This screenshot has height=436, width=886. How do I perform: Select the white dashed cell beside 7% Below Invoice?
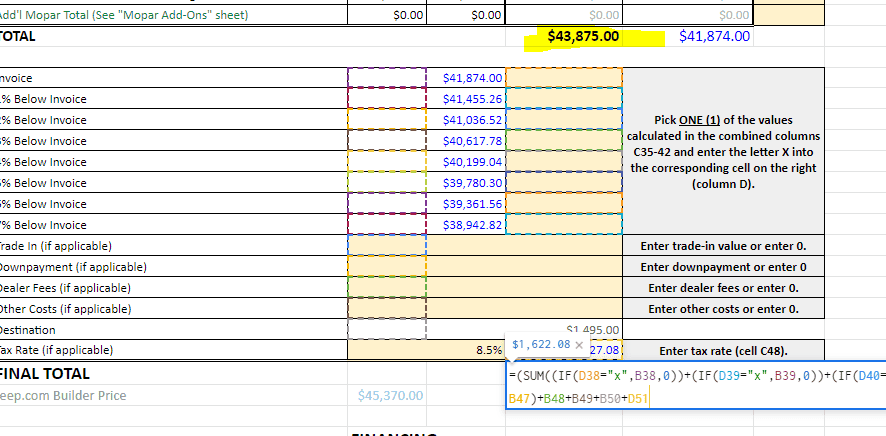[x=387, y=225]
